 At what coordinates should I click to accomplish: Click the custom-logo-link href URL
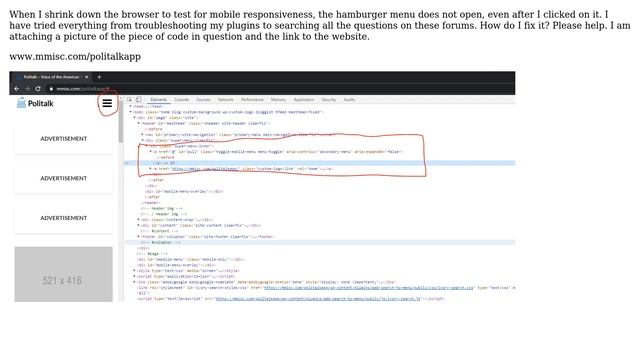(205, 169)
